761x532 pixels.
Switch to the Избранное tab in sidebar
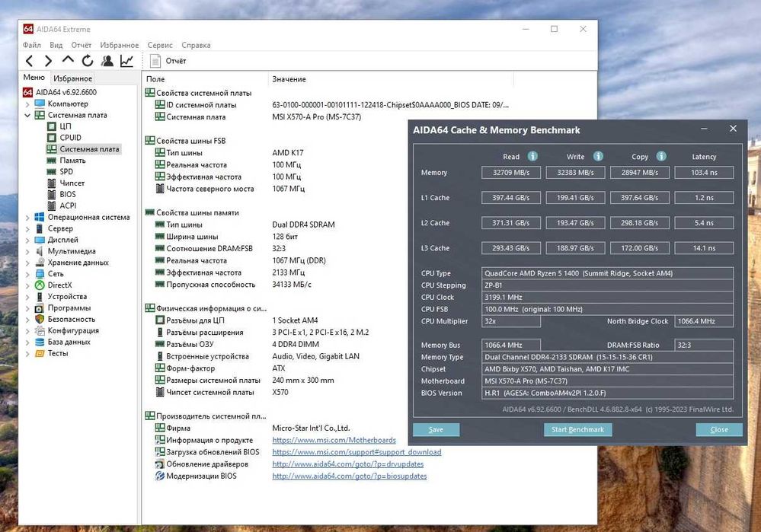tap(73, 78)
